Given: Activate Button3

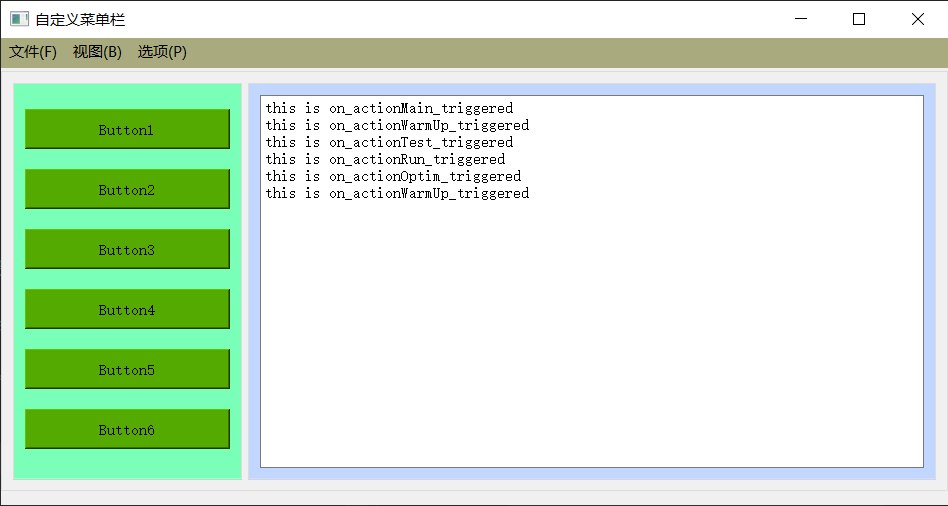Looking at the screenshot, I should tap(127, 249).
